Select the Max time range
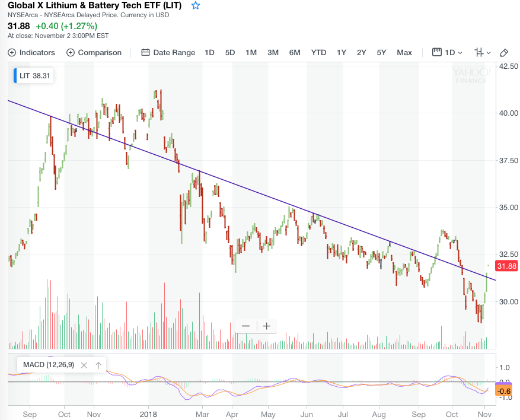Screen dimensions: 520x420 tap(404, 52)
